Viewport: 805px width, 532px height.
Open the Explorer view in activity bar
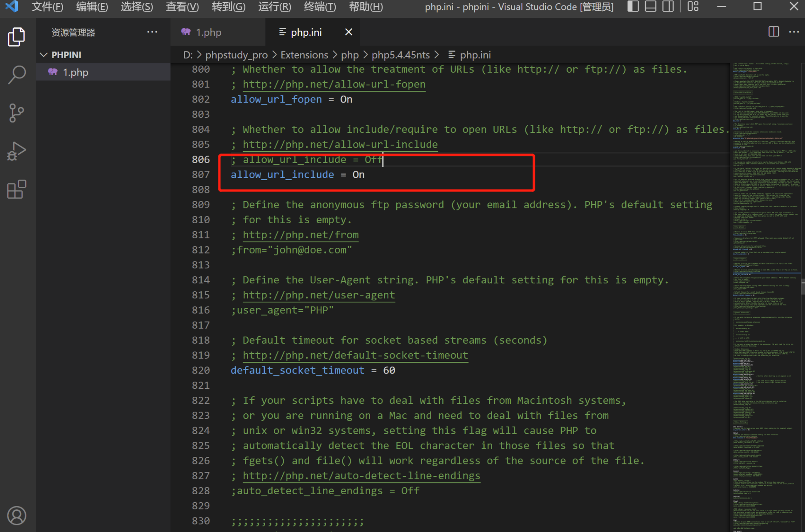coord(17,37)
